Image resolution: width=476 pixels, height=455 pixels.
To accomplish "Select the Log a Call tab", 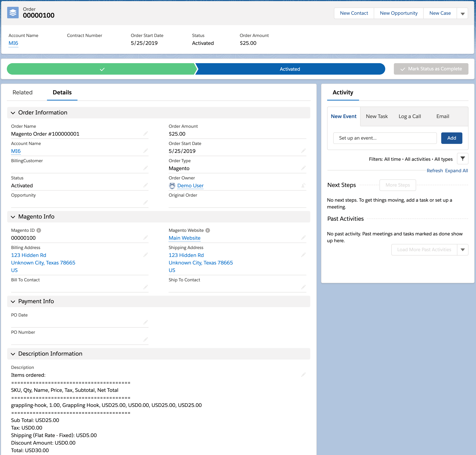I will click(x=410, y=116).
